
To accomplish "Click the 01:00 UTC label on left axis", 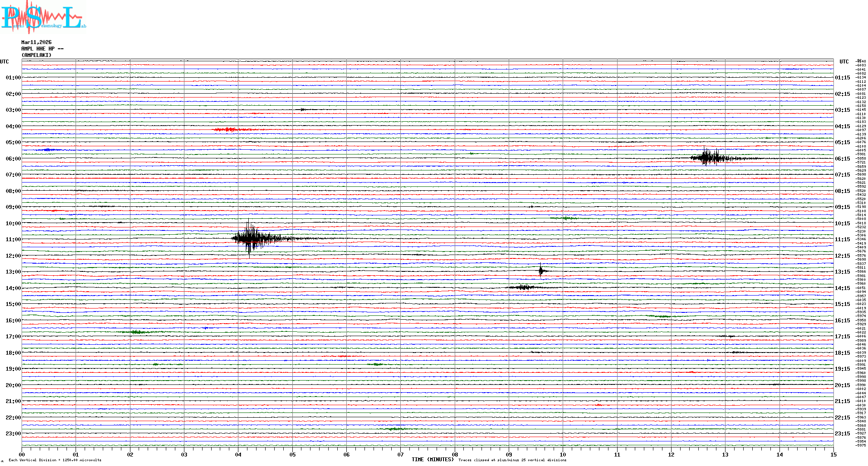I will (13, 78).
